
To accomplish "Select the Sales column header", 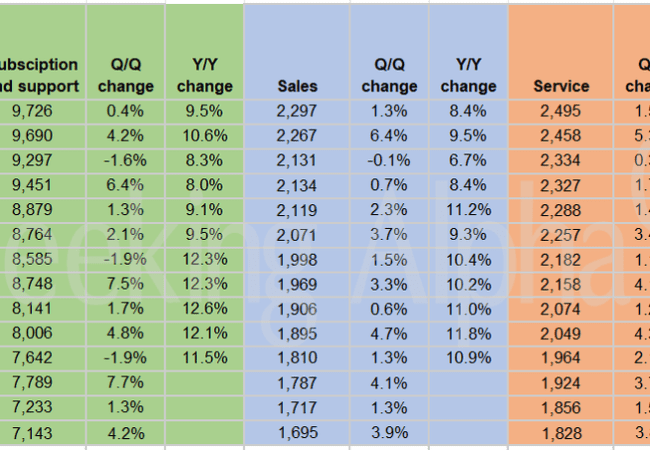I will 297,86.
